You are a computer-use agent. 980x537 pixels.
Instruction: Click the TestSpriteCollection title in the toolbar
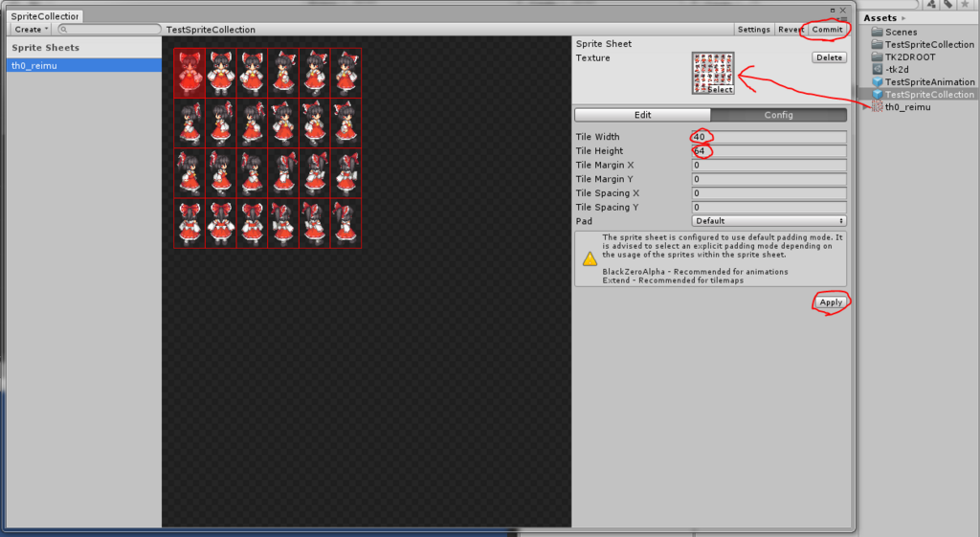pyautogui.click(x=211, y=30)
